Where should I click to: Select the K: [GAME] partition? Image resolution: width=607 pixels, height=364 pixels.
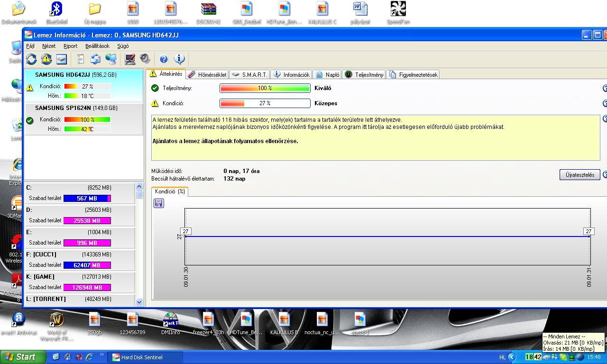point(79,282)
